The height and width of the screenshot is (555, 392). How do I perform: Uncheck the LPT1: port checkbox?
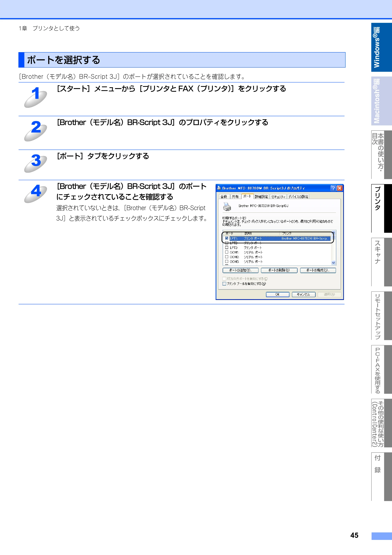pos(227,238)
